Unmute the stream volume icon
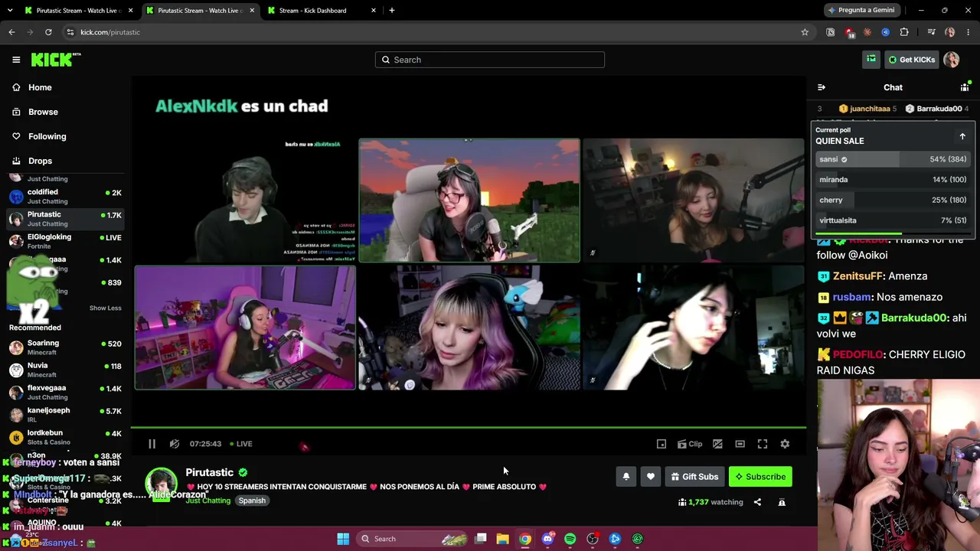The image size is (980, 551). point(175,444)
